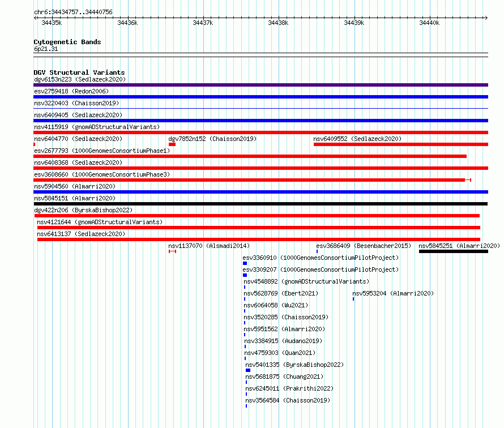Image resolution: width=504 pixels, height=428 pixels.
Task: Select nsv4759303 (Quan2021) label
Action: coord(280,353)
